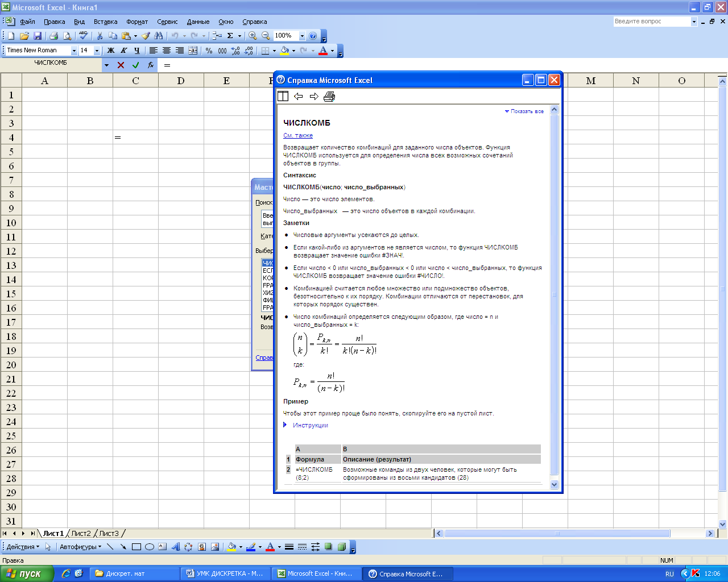
Task: Open a file with the folder icon
Action: [x=24, y=36]
